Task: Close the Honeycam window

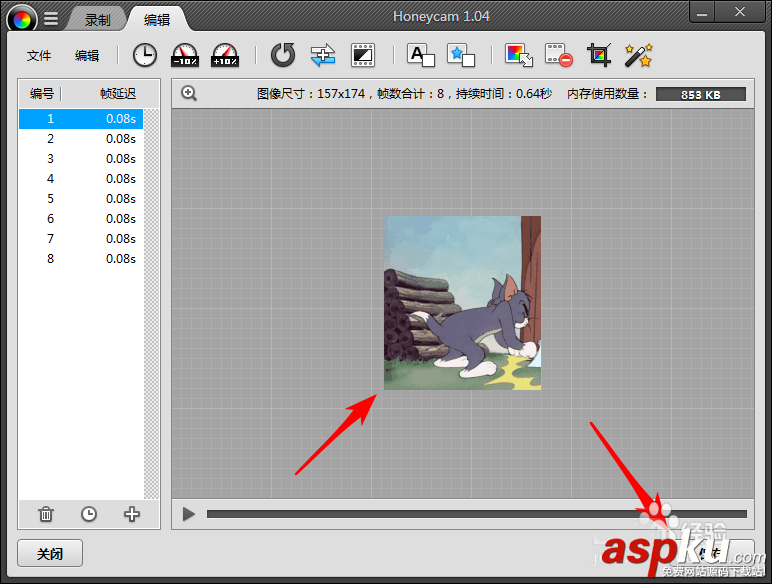Action: (x=740, y=13)
